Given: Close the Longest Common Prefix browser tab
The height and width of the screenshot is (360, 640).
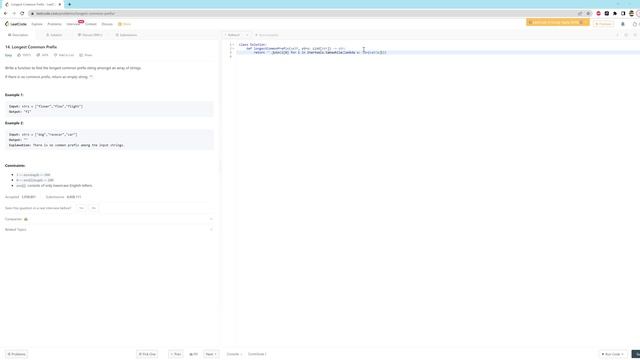Looking at the screenshot, I should coord(60,4).
